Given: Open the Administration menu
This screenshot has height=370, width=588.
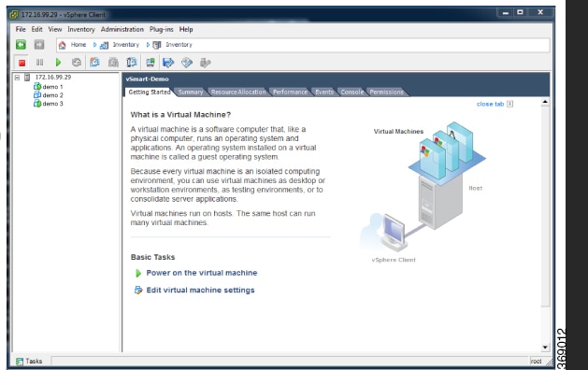Looking at the screenshot, I should click(x=122, y=29).
